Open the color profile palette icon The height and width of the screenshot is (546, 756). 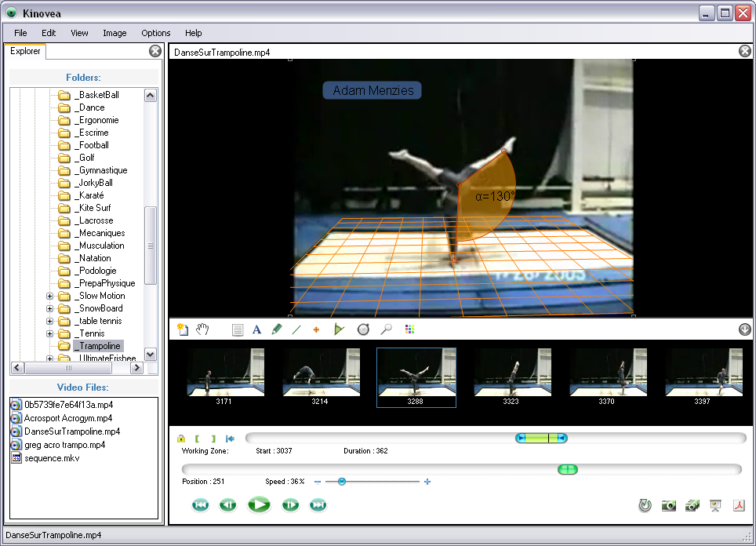409,329
